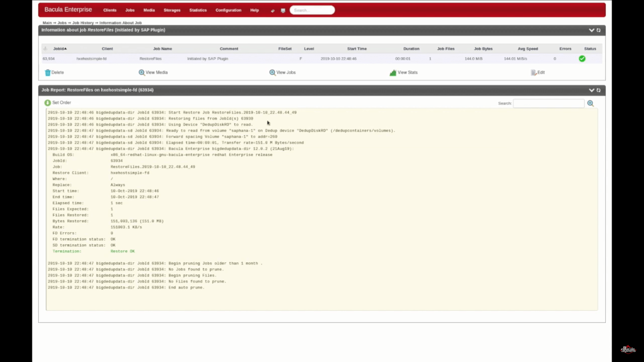
Task: Sort table by Job Files column
Action: tap(446, 49)
